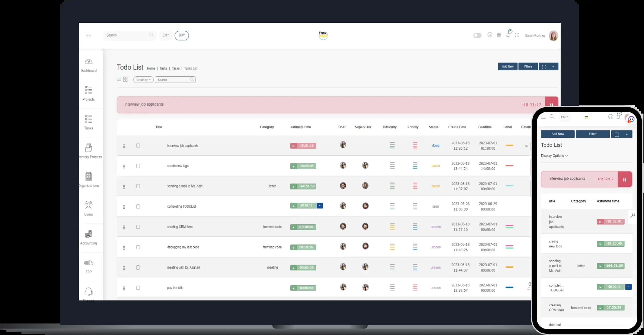Go to Home breadcrumb

click(151, 69)
